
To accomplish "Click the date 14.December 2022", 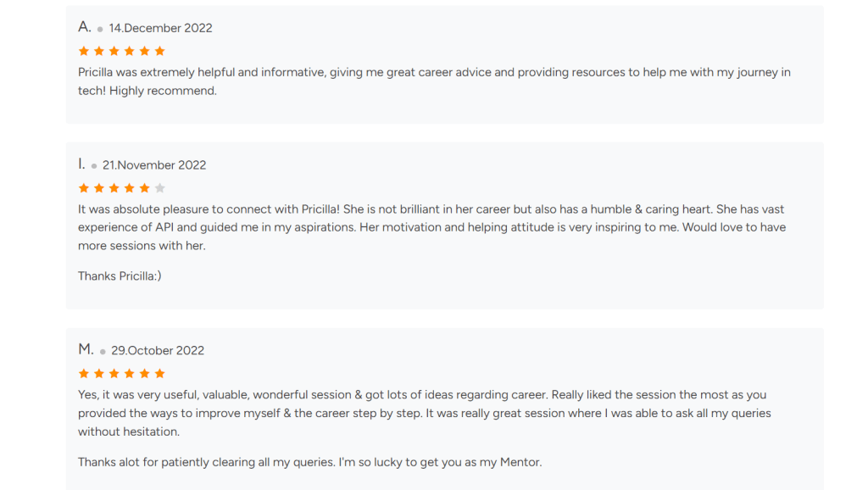I will pos(160,28).
